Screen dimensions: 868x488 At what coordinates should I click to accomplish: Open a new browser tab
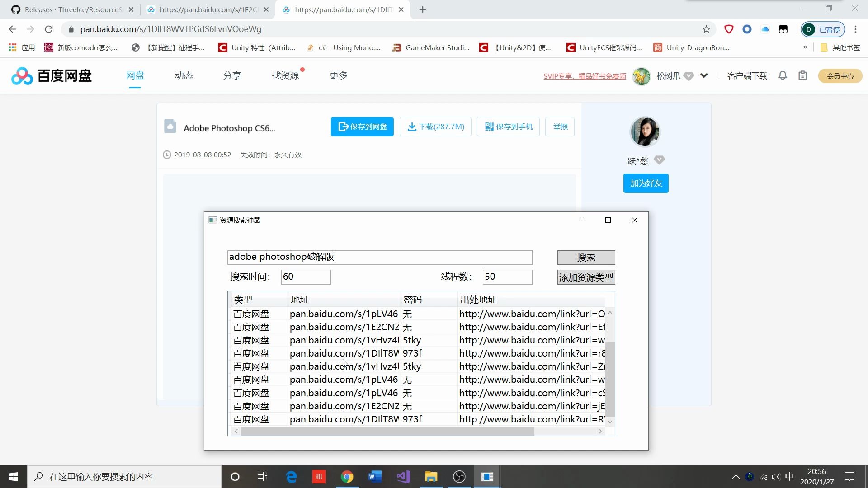[423, 9]
